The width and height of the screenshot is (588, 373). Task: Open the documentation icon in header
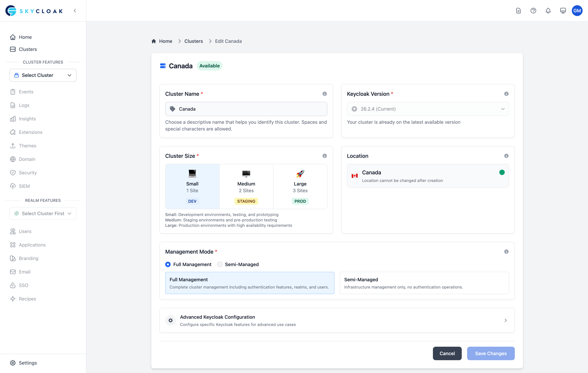[518, 11]
